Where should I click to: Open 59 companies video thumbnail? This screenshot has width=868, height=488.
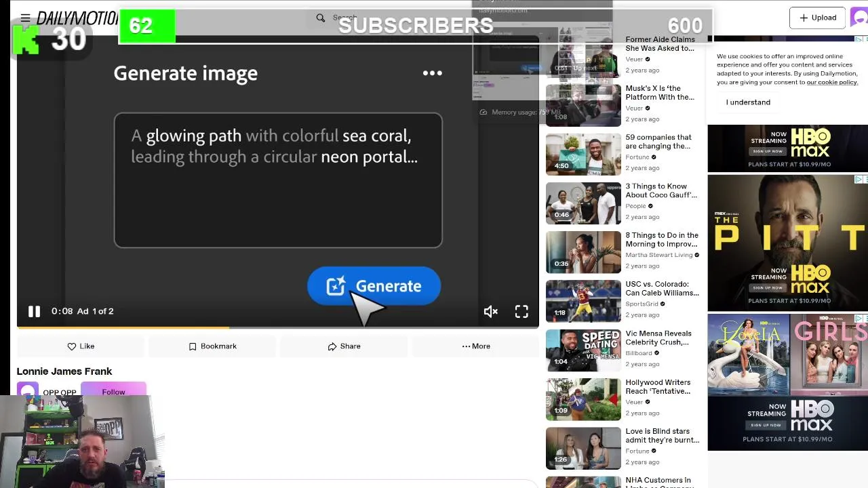click(583, 154)
